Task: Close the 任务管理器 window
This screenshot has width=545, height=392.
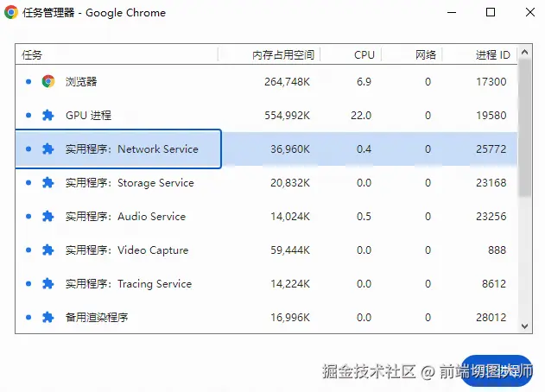Action: click(530, 12)
